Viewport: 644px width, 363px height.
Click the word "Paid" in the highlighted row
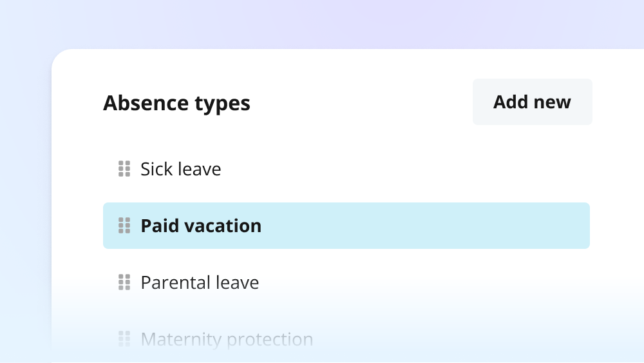(160, 226)
